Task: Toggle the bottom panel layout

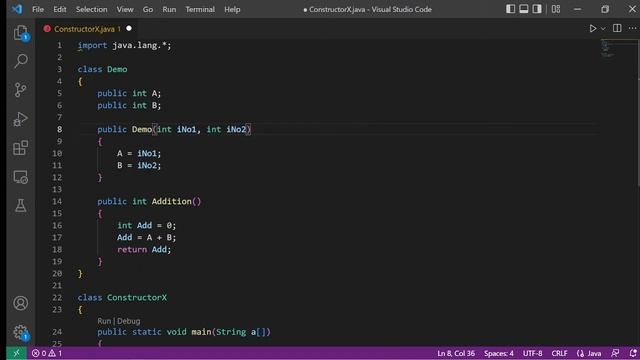Action: coord(524,9)
